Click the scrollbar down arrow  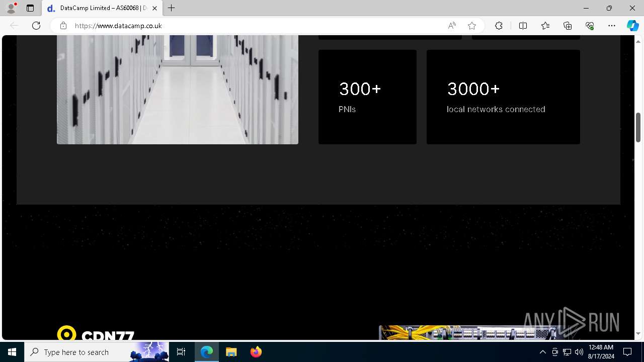pyautogui.click(x=638, y=334)
